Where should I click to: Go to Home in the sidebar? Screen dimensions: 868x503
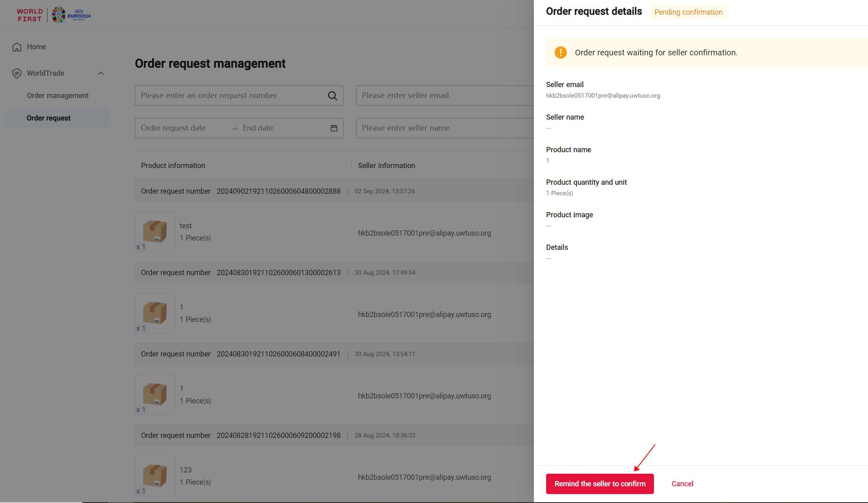36,47
